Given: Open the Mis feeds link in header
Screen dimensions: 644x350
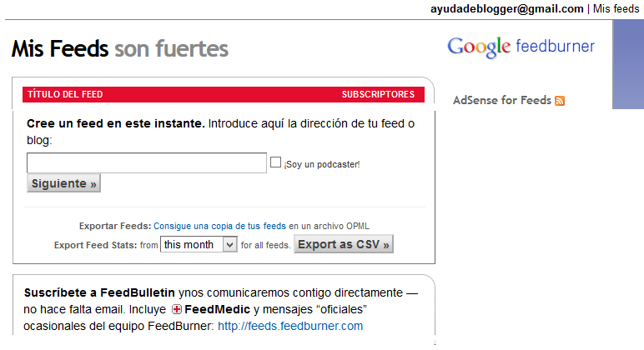Looking at the screenshot, I should click(x=616, y=8).
